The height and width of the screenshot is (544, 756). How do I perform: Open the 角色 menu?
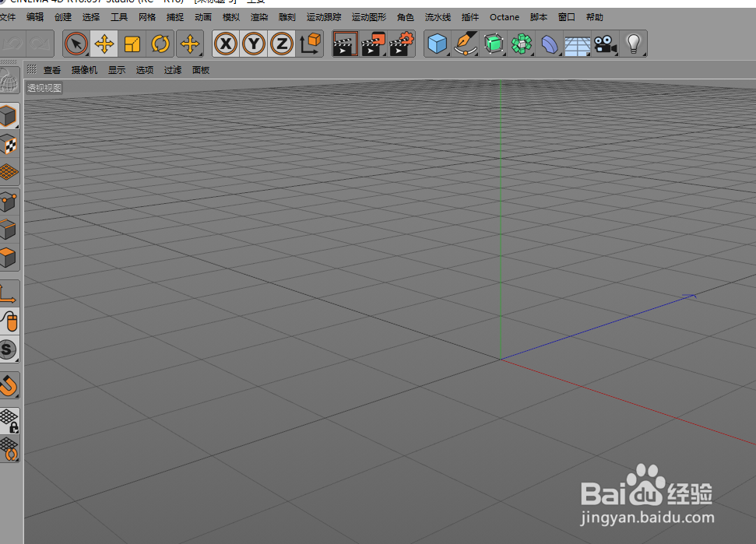pyautogui.click(x=405, y=17)
